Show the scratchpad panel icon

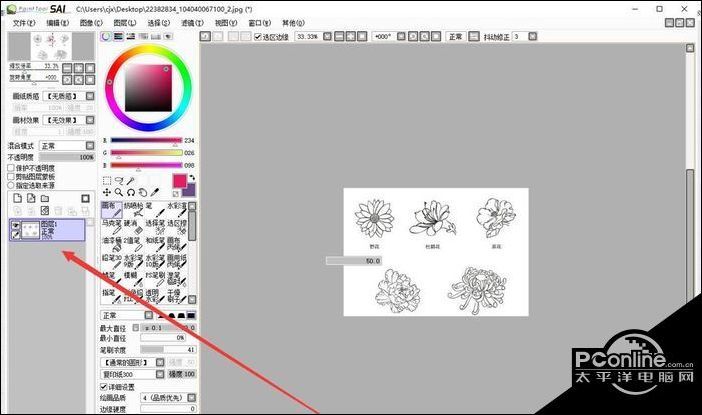point(168,36)
